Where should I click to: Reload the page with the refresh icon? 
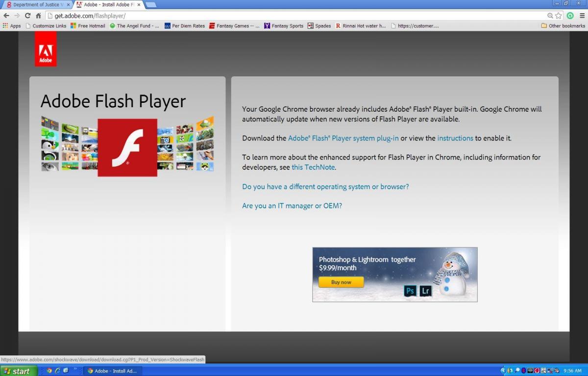tap(27, 16)
